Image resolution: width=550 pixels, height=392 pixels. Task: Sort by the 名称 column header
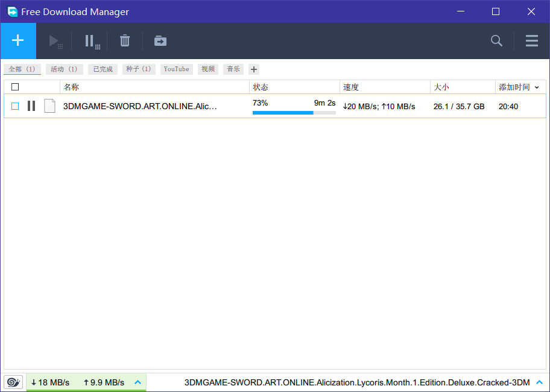(x=154, y=87)
